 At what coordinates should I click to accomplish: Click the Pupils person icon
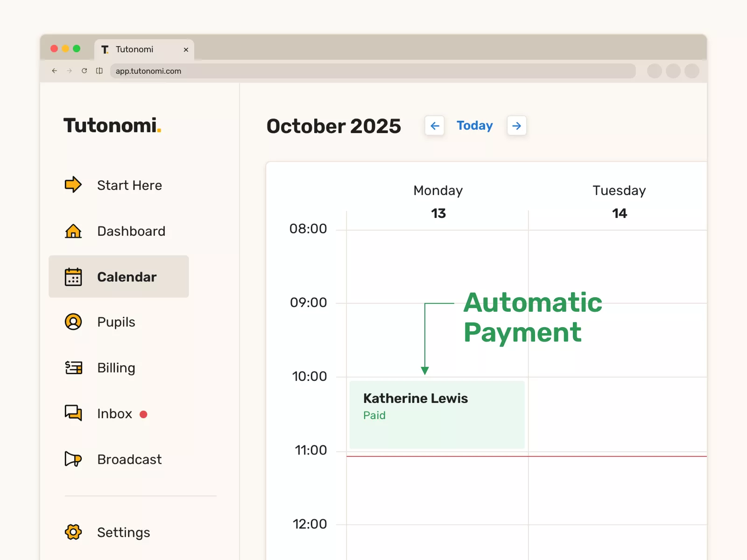(73, 322)
